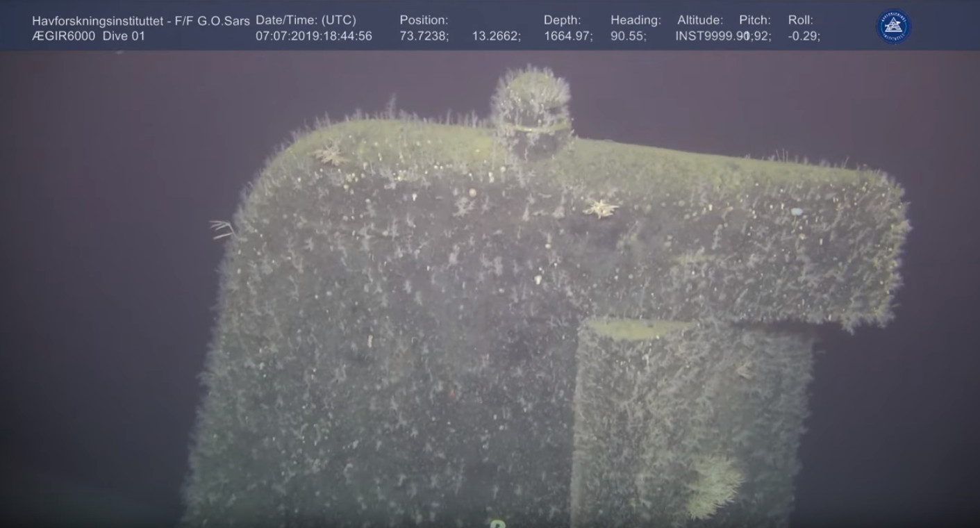Click 'Havforskningsinstituttet - F/F G.O.Sars' header text
Image resolution: width=980 pixels, height=528 pixels.
tap(141, 21)
